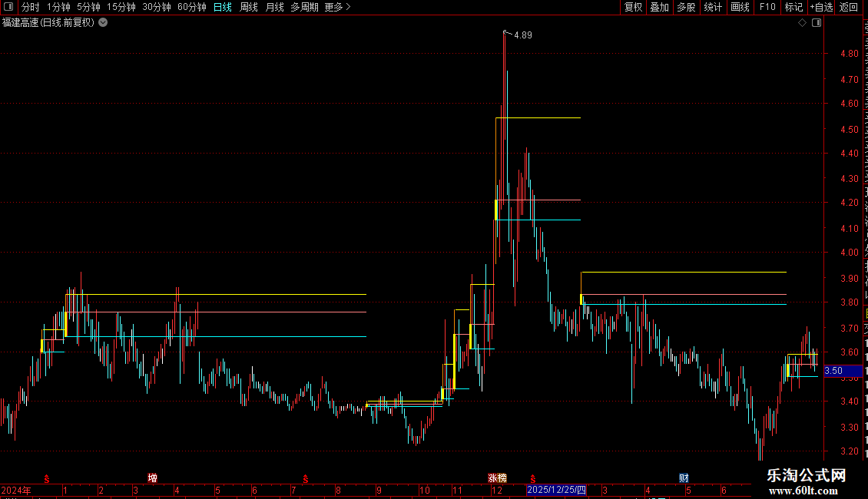
Task: Switch to the 月线 monthly chart
Action: [274, 7]
